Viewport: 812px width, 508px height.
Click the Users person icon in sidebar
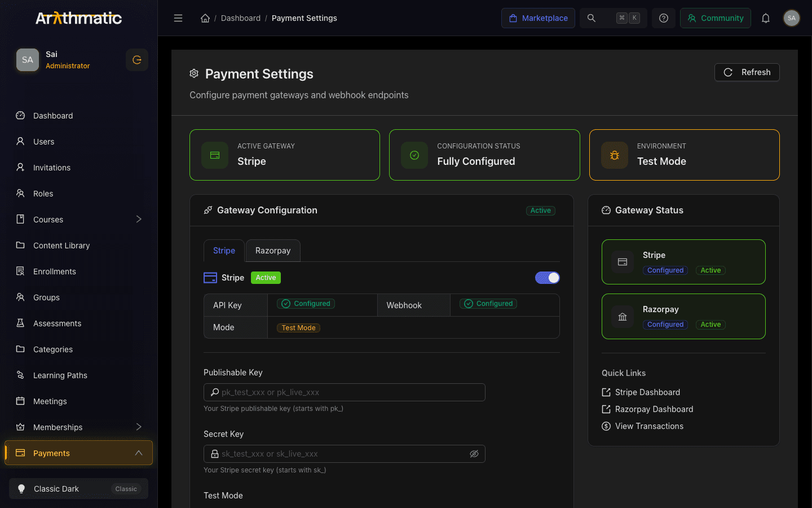(20, 142)
